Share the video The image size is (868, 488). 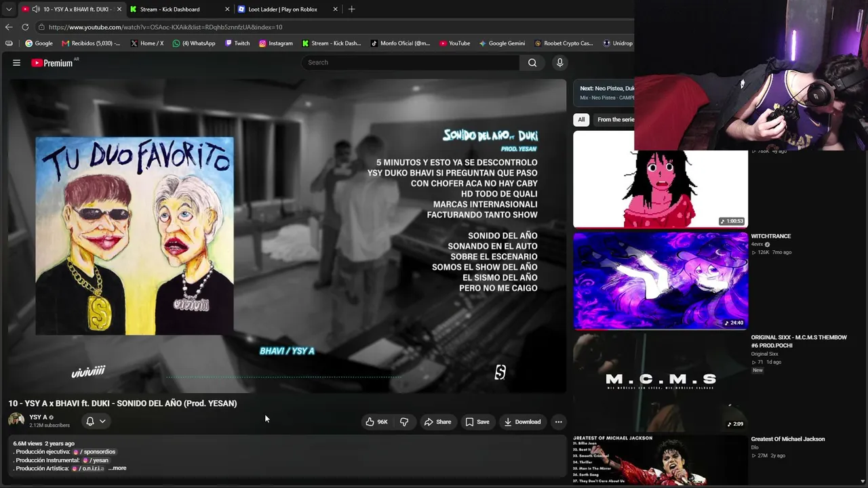[x=437, y=422]
